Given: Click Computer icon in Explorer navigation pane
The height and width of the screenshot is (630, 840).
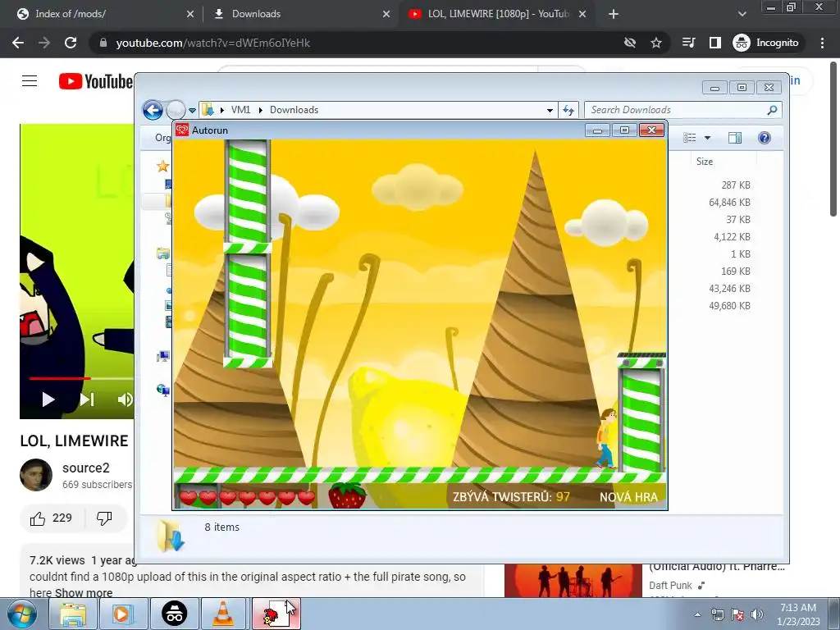Looking at the screenshot, I should [163, 356].
